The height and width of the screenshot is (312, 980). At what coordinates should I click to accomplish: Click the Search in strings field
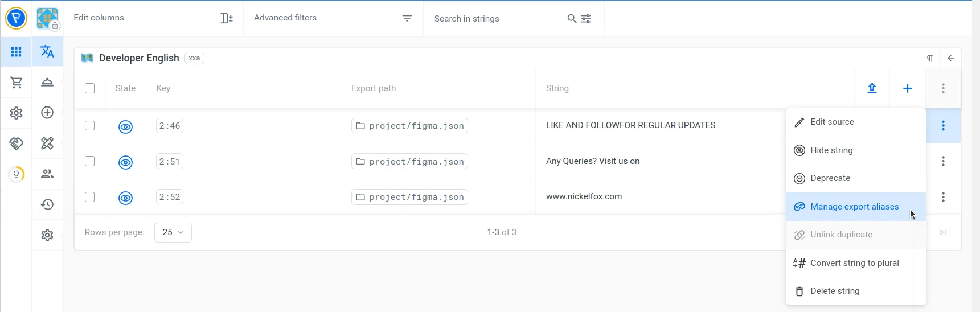pos(495,19)
